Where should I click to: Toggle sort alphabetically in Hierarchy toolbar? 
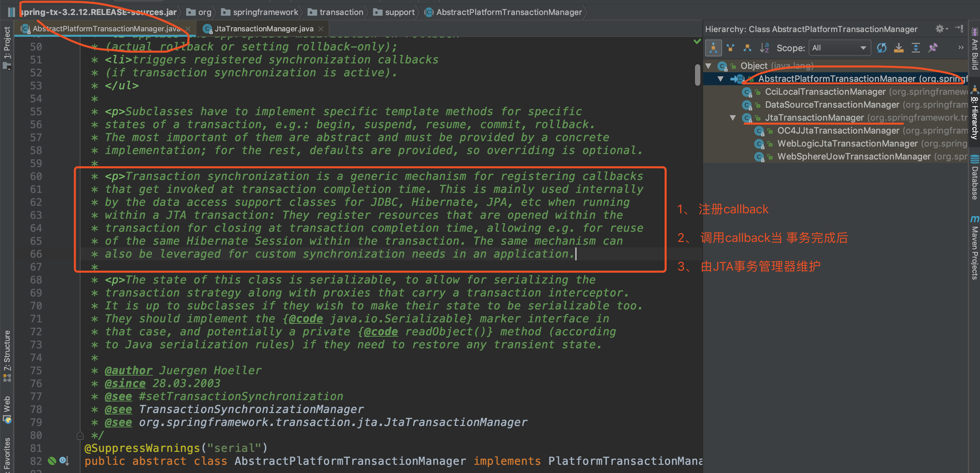pos(764,48)
